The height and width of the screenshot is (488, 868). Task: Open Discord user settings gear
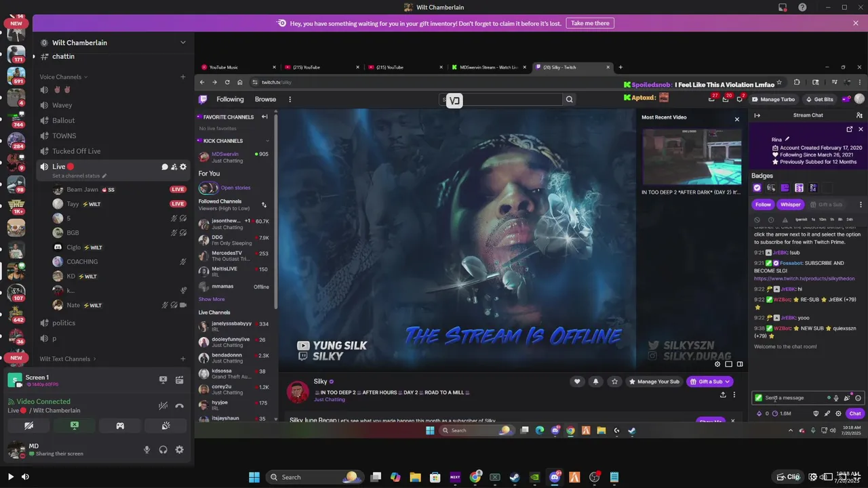pyautogui.click(x=179, y=449)
